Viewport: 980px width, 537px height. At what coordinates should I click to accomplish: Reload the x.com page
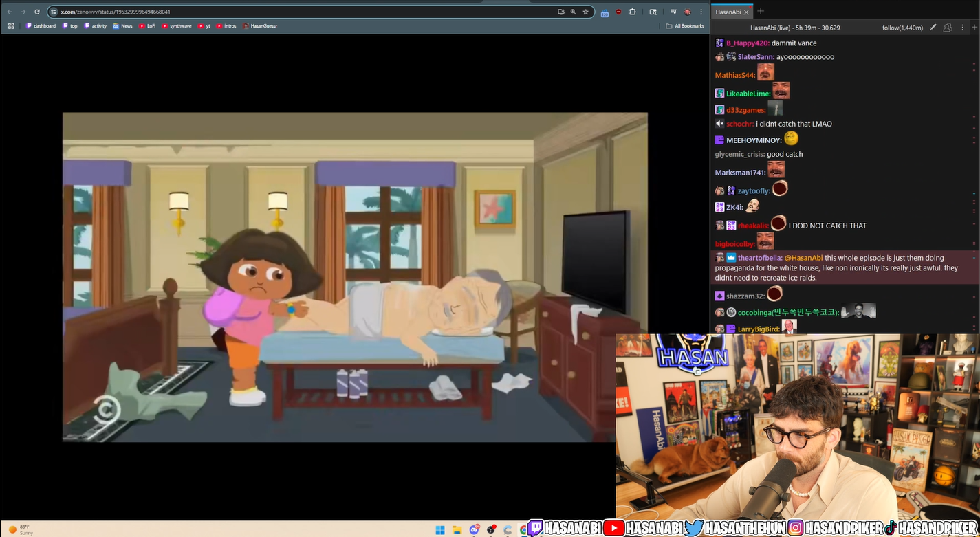click(36, 12)
